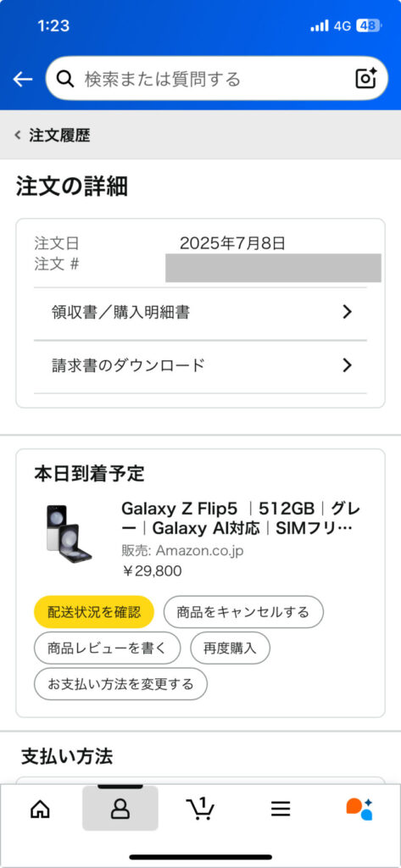The height and width of the screenshot is (868, 401).
Task: Go to the Home tab icon
Action: tap(40, 809)
